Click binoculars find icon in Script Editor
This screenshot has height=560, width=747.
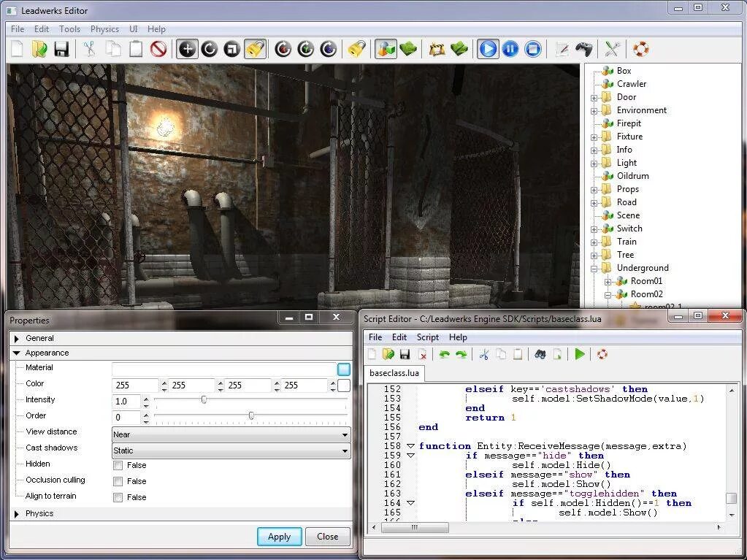pyautogui.click(x=540, y=354)
